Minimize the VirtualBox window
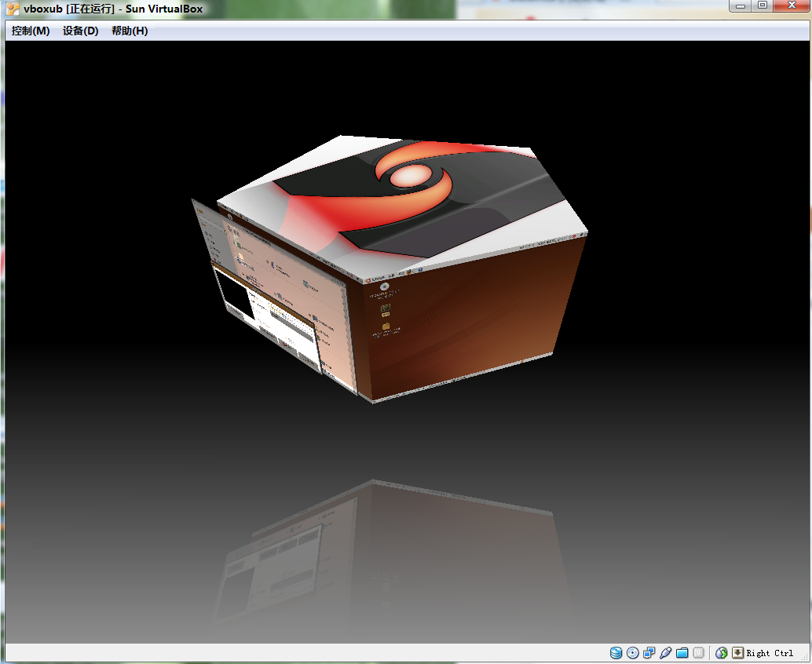812x664 pixels. (x=741, y=5)
